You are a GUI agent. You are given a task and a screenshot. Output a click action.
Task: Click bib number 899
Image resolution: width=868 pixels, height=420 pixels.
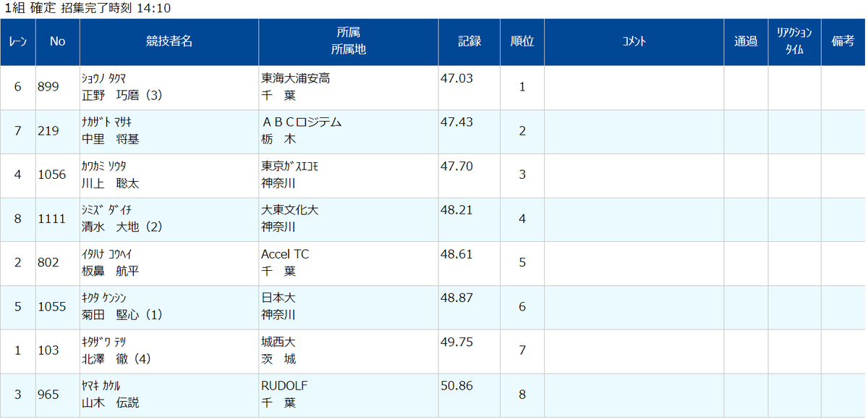coord(48,87)
